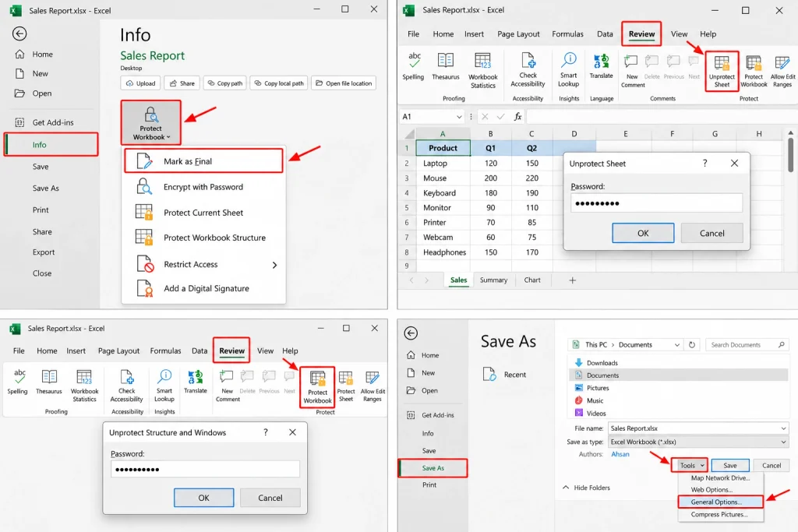Viewport: 798px width, 532px height.
Task: Choose General Options from the Tools menu
Action: point(720,502)
